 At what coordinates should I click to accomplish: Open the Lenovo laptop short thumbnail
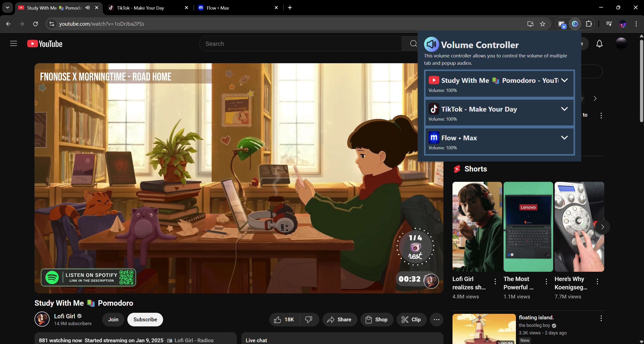pos(528,227)
